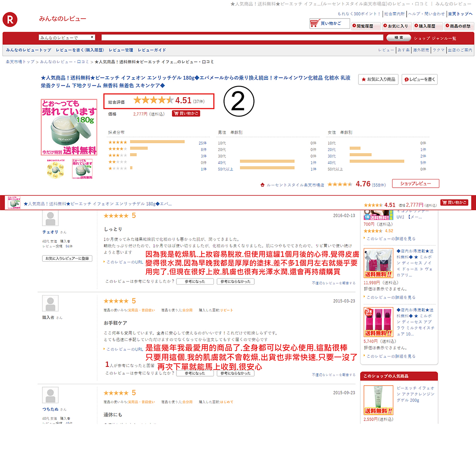The height and width of the screenshot is (459, 476).
Task: Click first reviewer's avatar icon
Action: (x=50, y=218)
